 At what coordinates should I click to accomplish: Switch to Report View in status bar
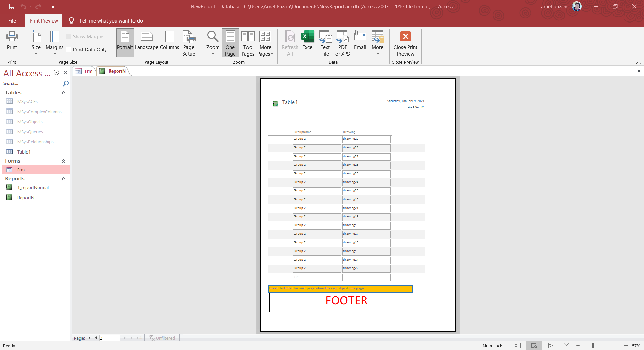point(518,346)
